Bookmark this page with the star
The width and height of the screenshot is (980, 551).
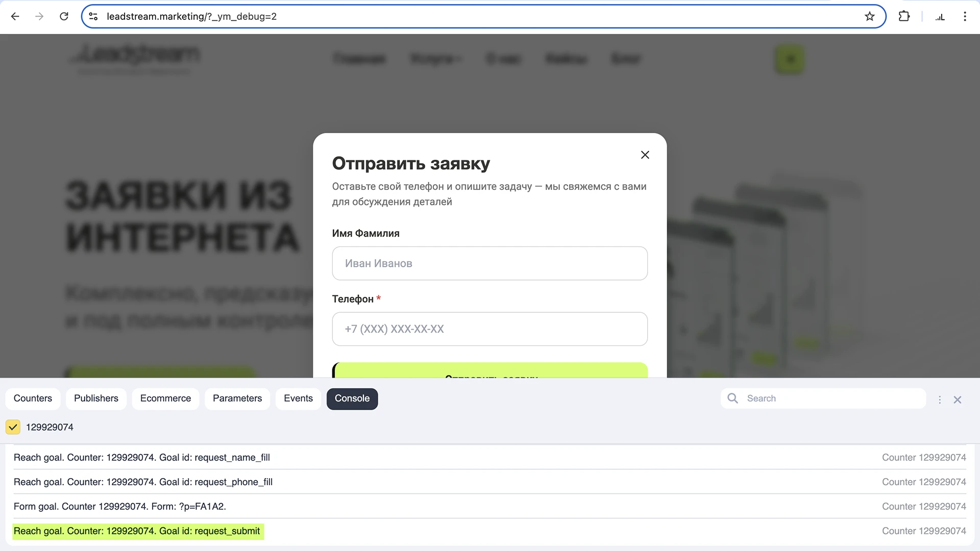[870, 16]
